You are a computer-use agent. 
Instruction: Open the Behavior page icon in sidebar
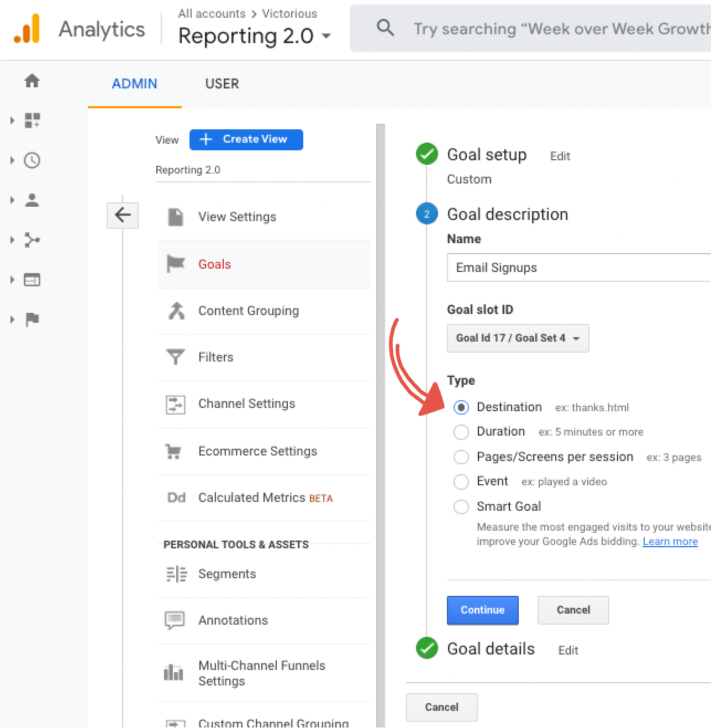(32, 280)
